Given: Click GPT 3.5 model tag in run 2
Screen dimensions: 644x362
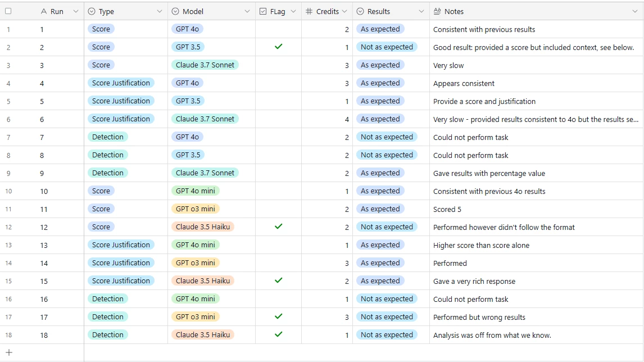Looking at the screenshot, I should tap(188, 47).
